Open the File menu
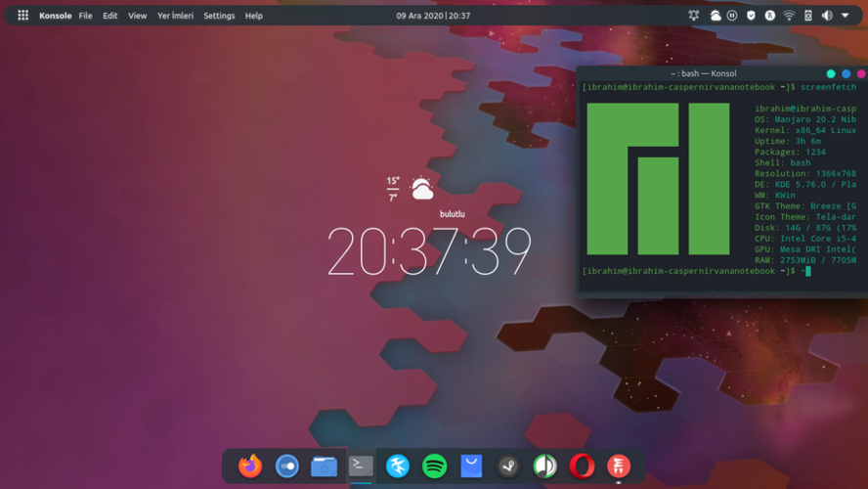Image resolution: width=868 pixels, height=489 pixels. 85,16
